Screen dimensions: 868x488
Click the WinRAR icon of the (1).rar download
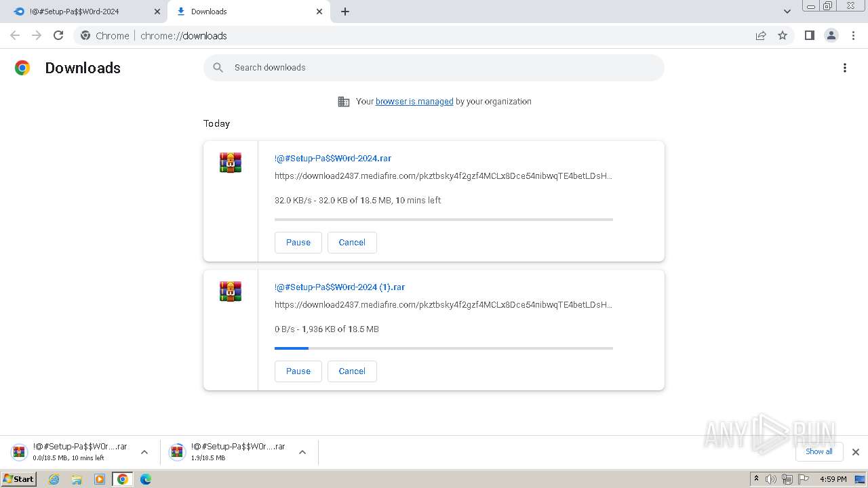pos(231,291)
